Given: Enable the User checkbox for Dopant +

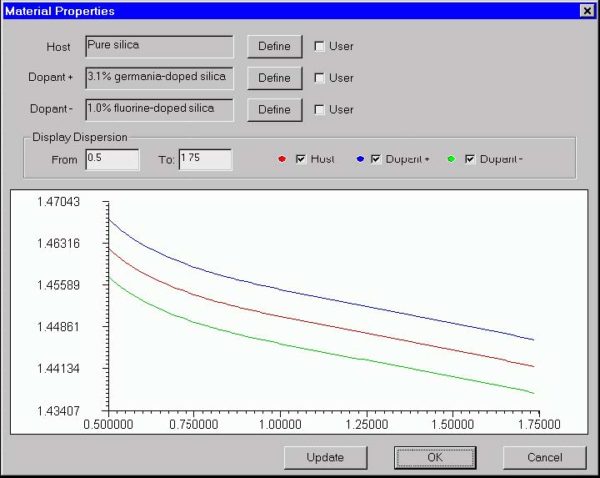Looking at the screenshot, I should [x=319, y=78].
